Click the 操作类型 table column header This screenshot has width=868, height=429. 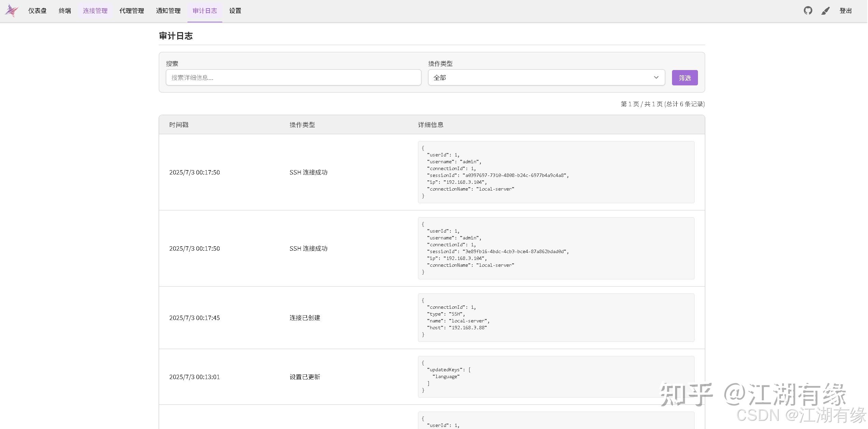302,125
